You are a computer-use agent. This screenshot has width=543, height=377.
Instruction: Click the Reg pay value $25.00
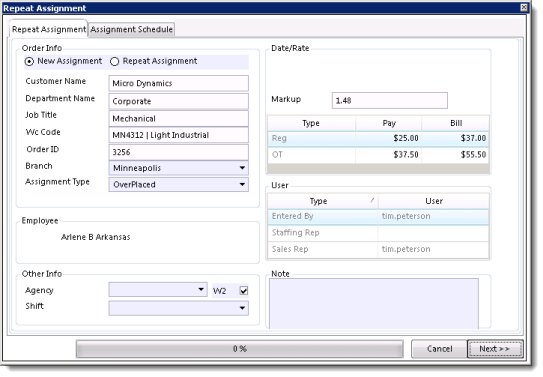[406, 138]
